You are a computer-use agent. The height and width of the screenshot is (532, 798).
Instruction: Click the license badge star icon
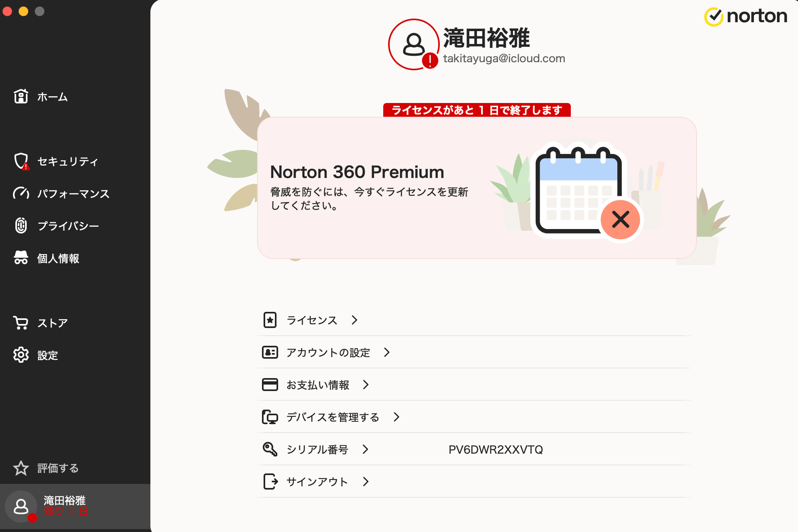270,320
